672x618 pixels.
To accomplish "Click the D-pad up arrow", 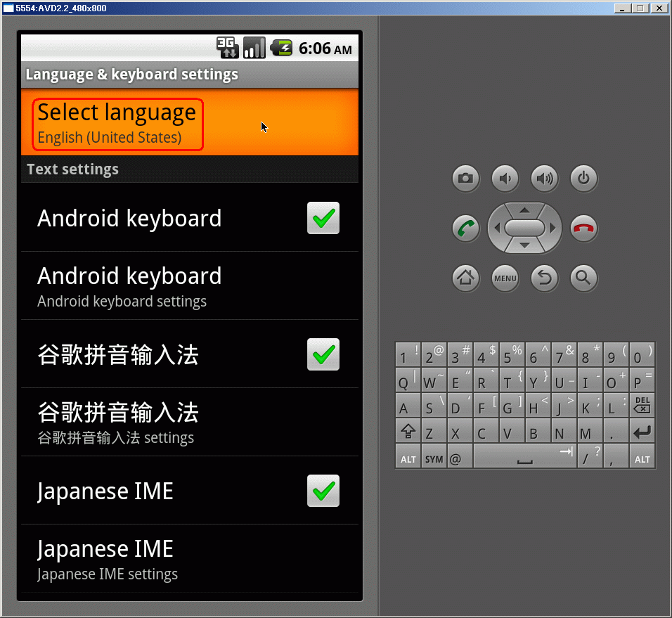I will (524, 210).
